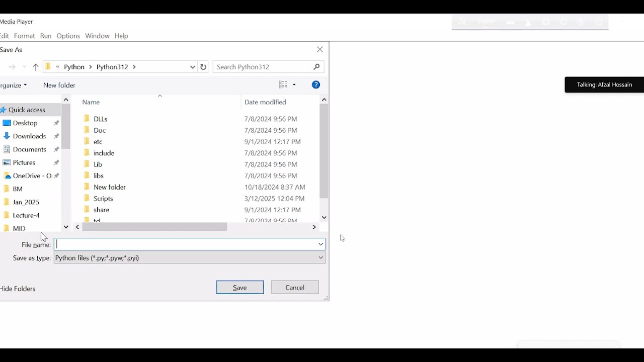Image resolution: width=644 pixels, height=362 pixels.
Task: Click the view layout icon
Action: (283, 85)
